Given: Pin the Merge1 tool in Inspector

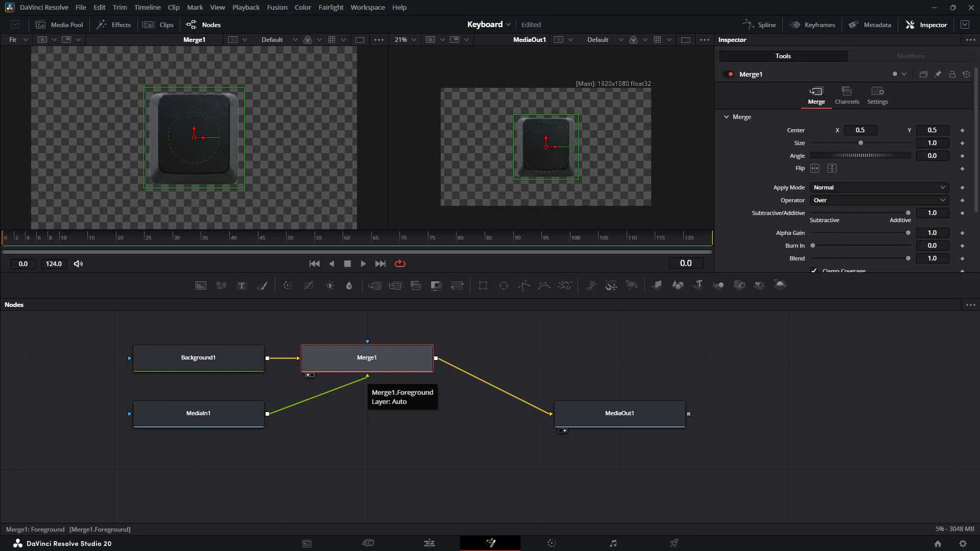Looking at the screenshot, I should (x=938, y=75).
